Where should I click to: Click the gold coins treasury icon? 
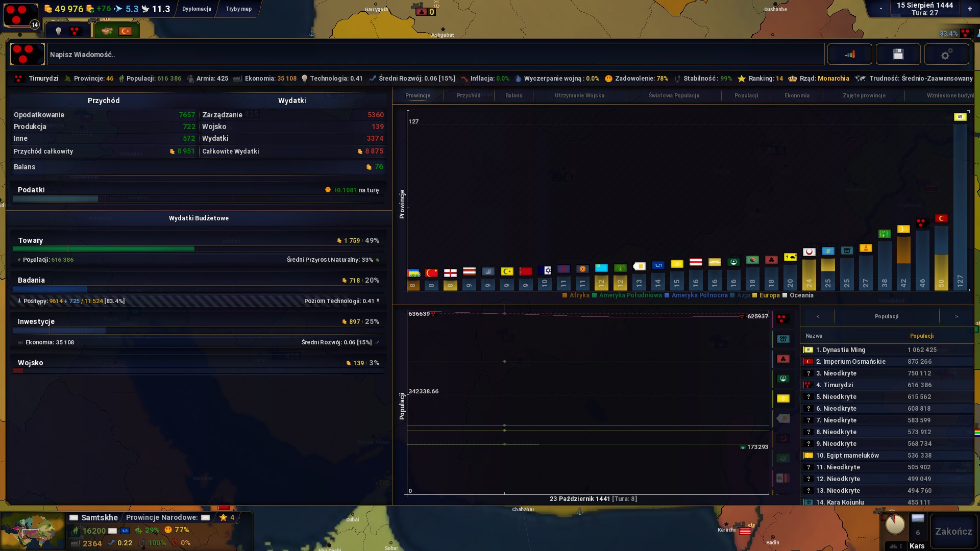[48, 9]
